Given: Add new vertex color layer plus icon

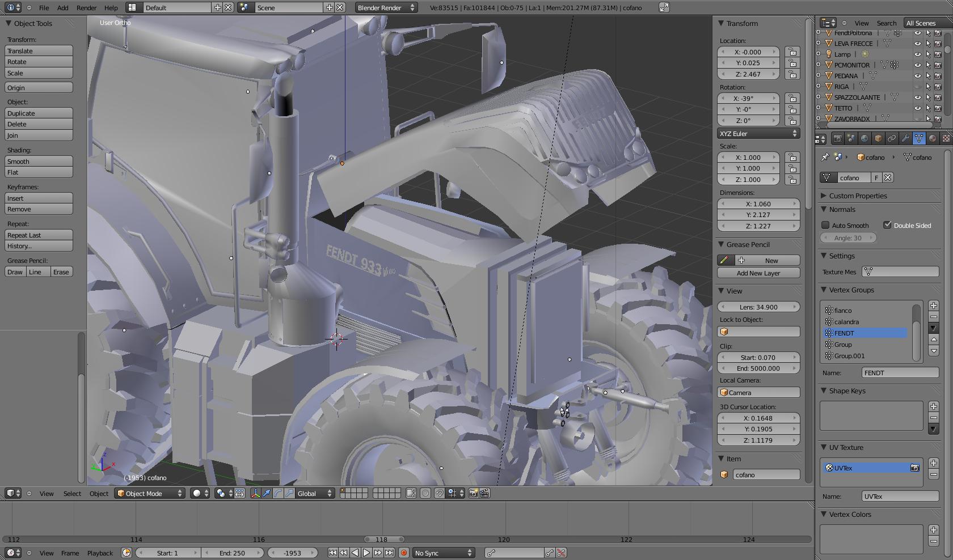Looking at the screenshot, I should pos(934,530).
